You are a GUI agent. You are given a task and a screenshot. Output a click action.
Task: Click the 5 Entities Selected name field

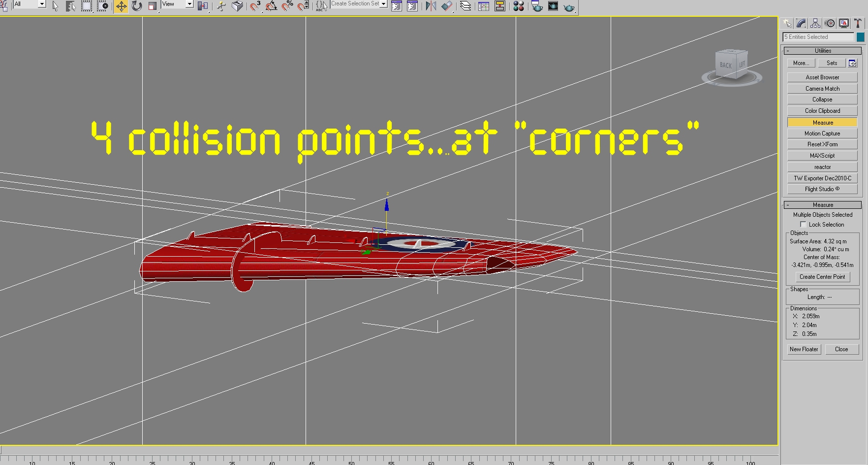(x=818, y=37)
